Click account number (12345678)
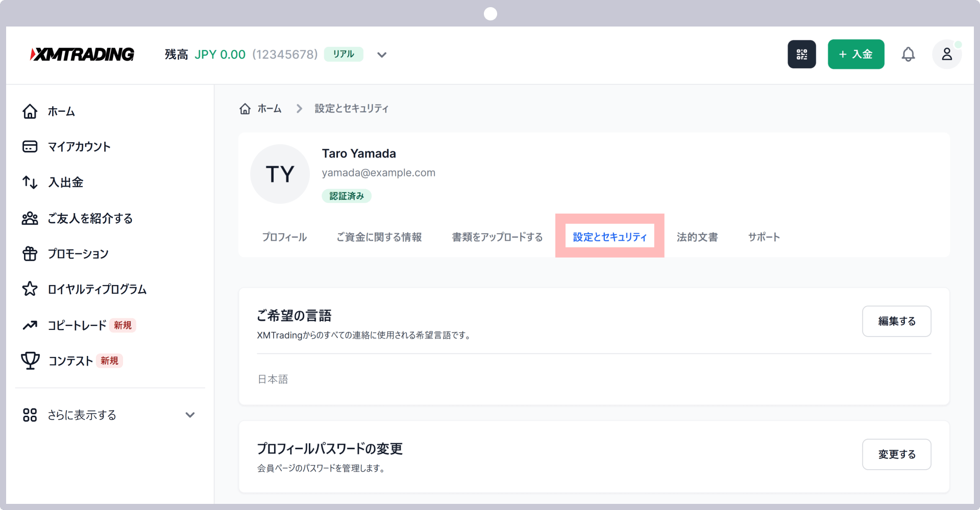 click(285, 55)
